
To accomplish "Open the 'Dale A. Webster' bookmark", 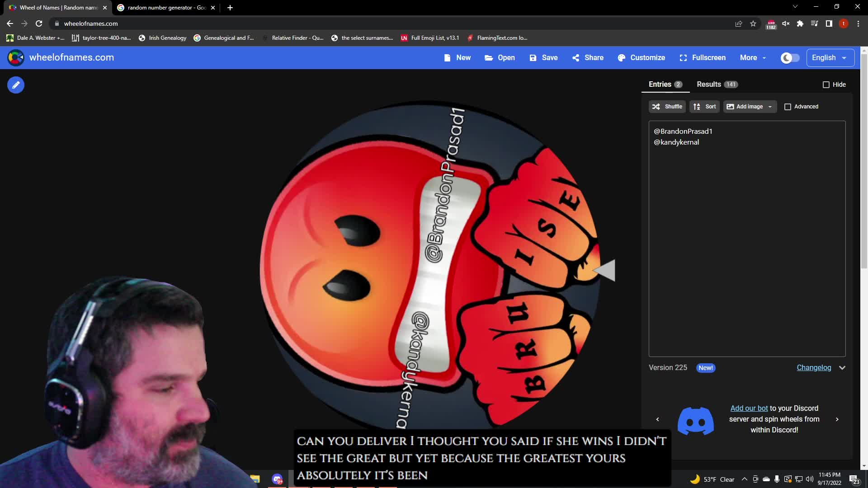I will click(x=35, y=38).
